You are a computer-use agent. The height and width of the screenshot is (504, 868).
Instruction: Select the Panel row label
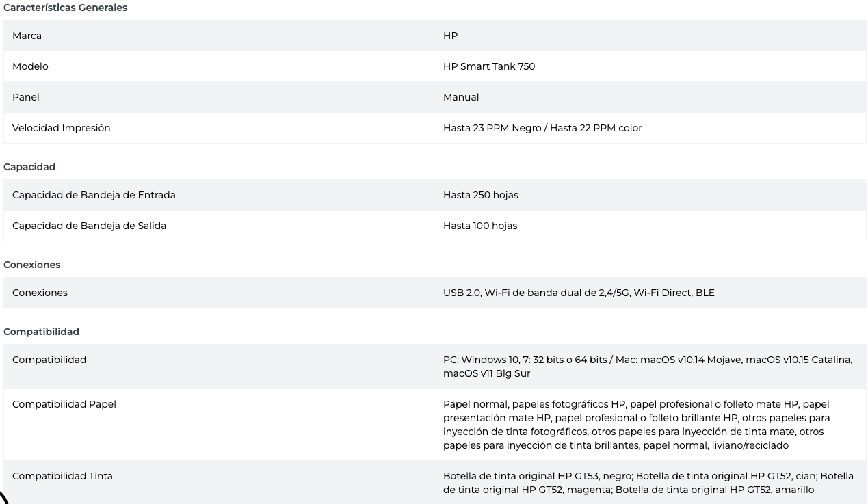pyautogui.click(x=26, y=97)
